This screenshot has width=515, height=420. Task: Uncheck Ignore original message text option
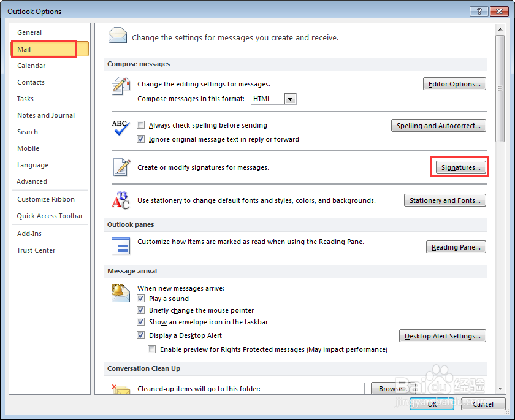[141, 139]
